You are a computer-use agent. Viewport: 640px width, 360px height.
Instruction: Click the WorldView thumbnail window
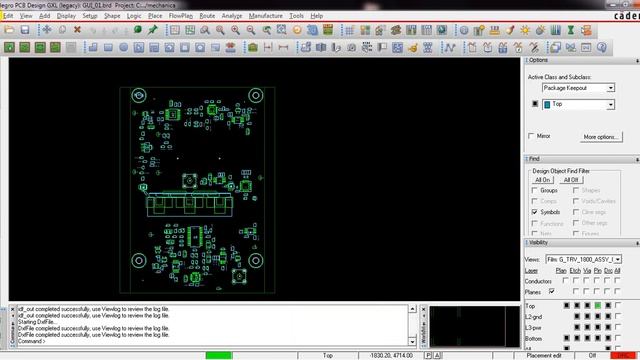pyautogui.click(x=474, y=327)
